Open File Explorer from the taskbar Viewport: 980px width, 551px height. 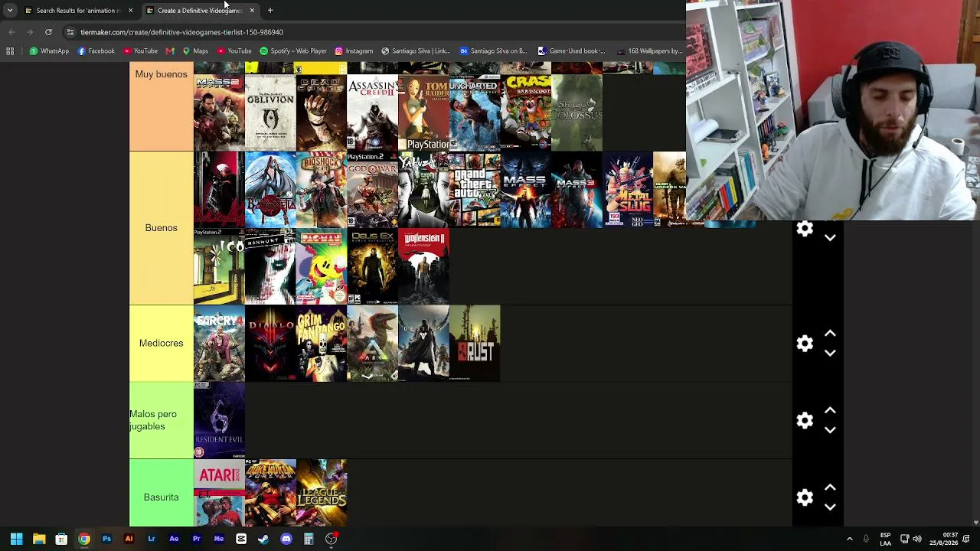pos(39,539)
